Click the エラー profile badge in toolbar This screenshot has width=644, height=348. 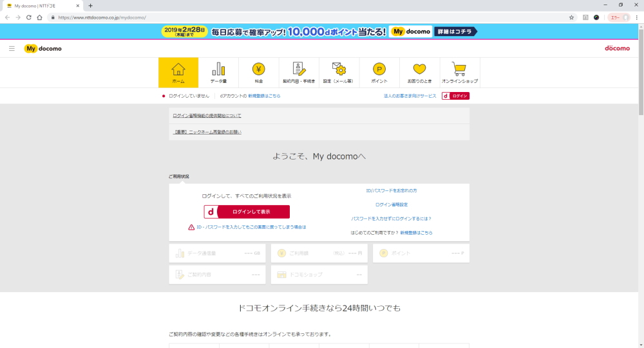point(619,17)
